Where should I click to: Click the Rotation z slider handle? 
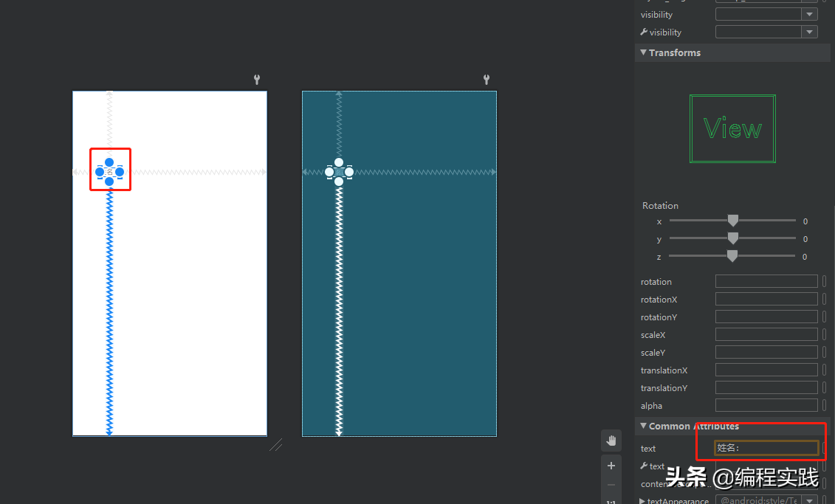pos(732,256)
